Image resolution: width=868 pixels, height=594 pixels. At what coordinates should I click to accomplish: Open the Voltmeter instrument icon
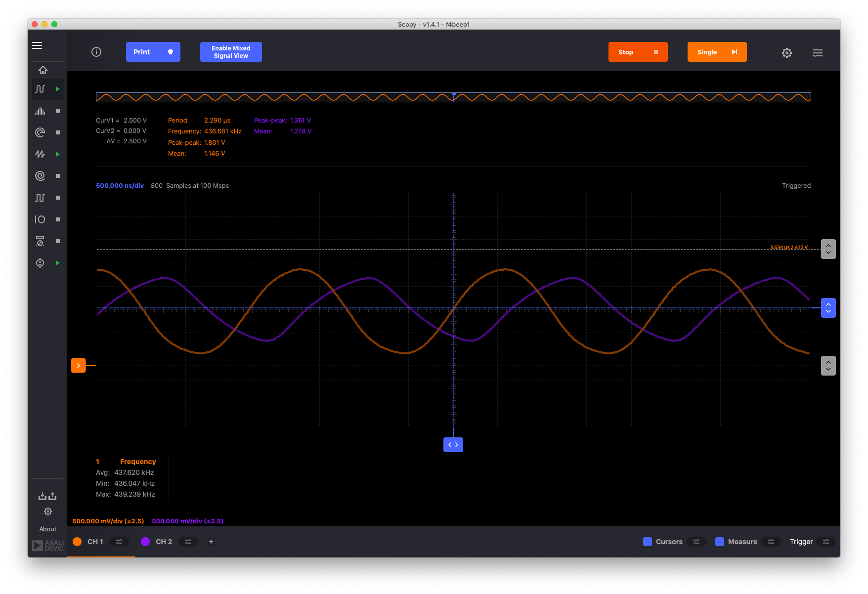(40, 241)
